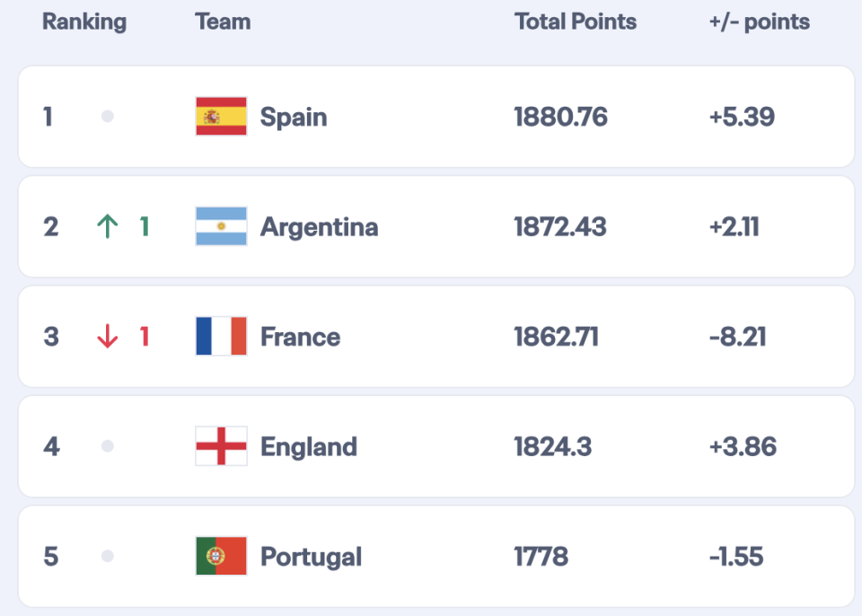Click the Portugal flag icon
The height and width of the screenshot is (616, 862).
(221, 557)
